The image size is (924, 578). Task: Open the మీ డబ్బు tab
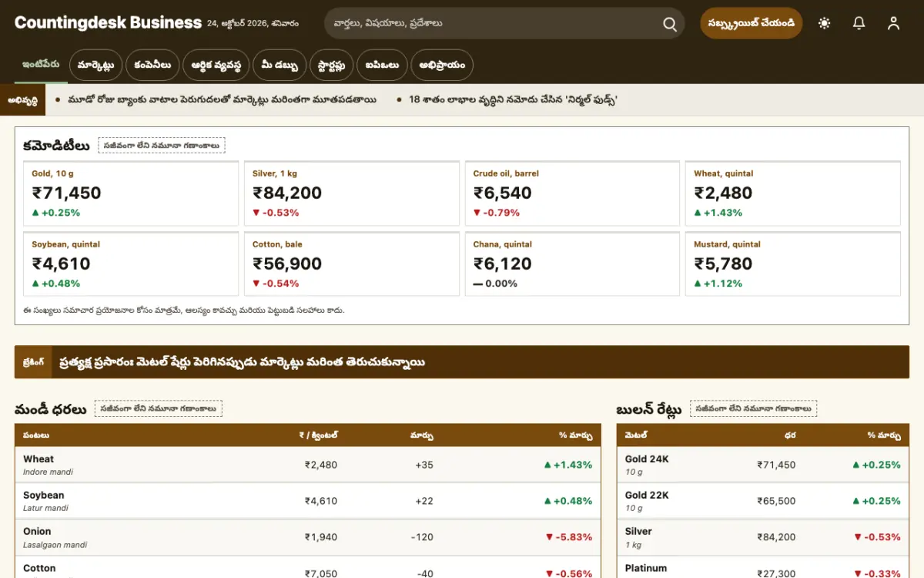tap(280, 66)
